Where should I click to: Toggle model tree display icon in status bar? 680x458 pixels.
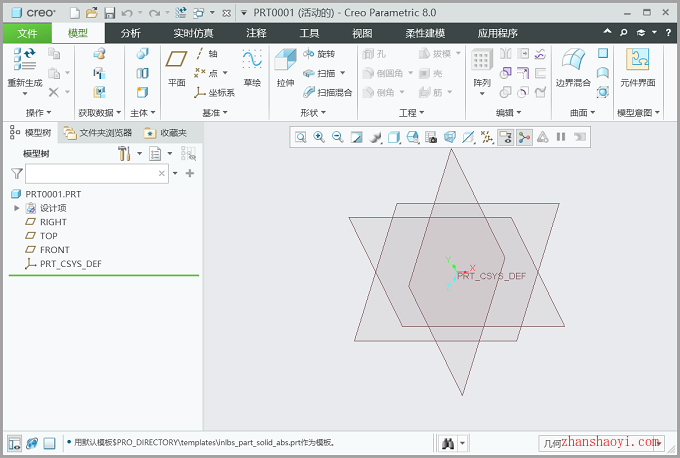14,443
